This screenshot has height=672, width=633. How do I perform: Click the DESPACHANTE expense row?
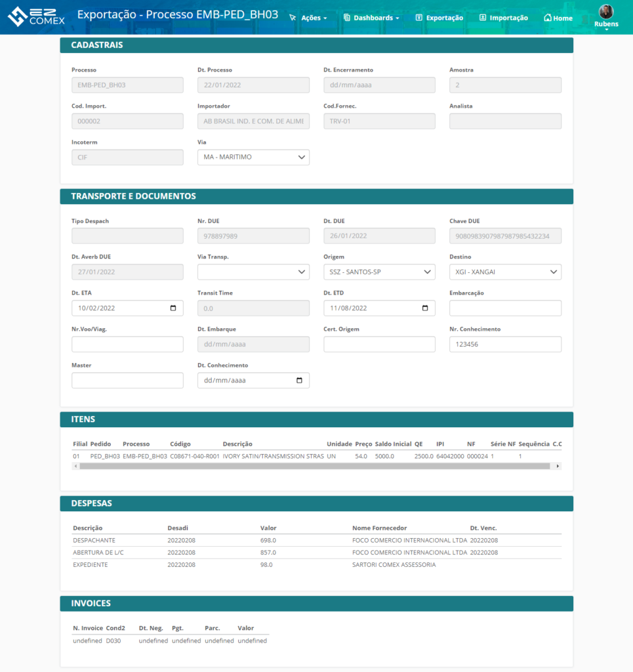click(x=316, y=541)
